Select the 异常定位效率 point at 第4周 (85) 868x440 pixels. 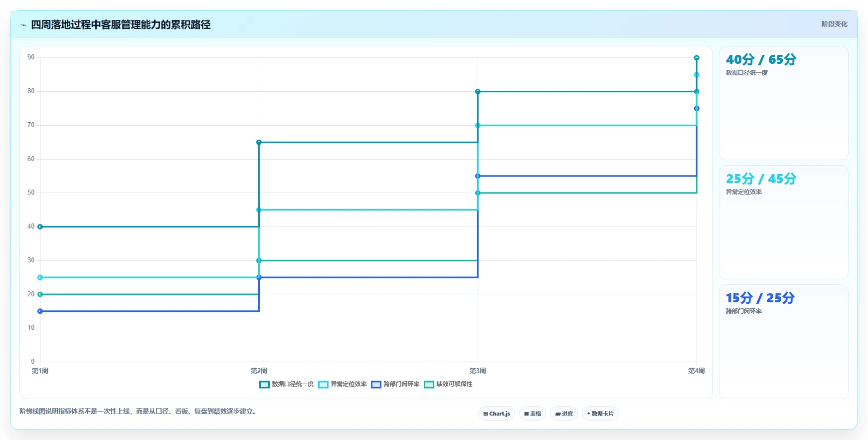pyautogui.click(x=696, y=75)
